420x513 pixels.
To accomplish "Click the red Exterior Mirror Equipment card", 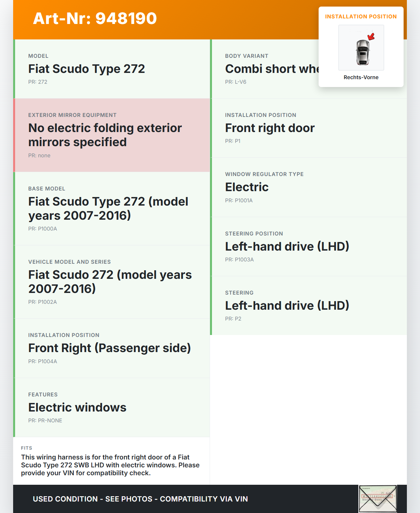I will [x=112, y=135].
